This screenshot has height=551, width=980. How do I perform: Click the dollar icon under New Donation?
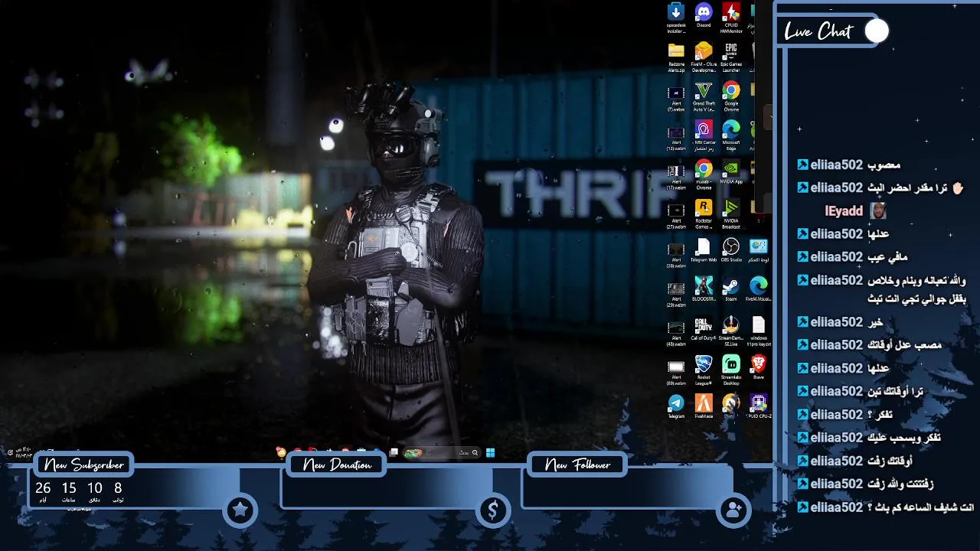click(x=492, y=510)
